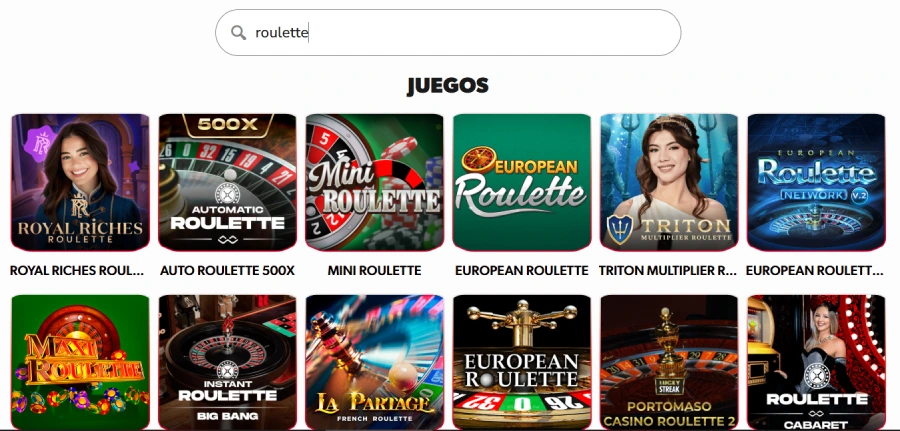900x431 pixels.
Task: Open the Instant Roulette Big Bang thumbnail
Action: (227, 362)
